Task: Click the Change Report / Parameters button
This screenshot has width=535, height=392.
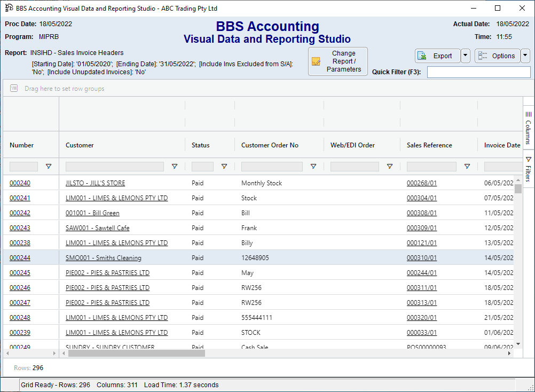Action: click(x=338, y=61)
